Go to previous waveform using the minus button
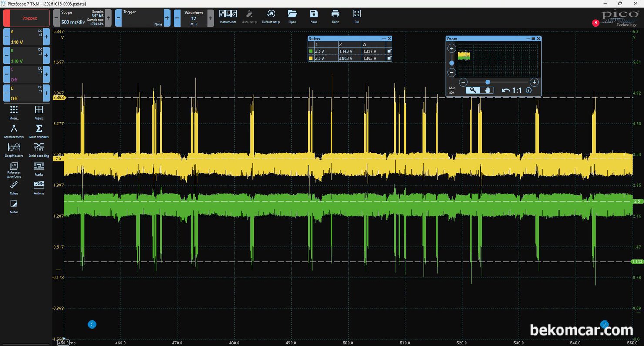Viewport: 644px width, 346px height. click(177, 18)
